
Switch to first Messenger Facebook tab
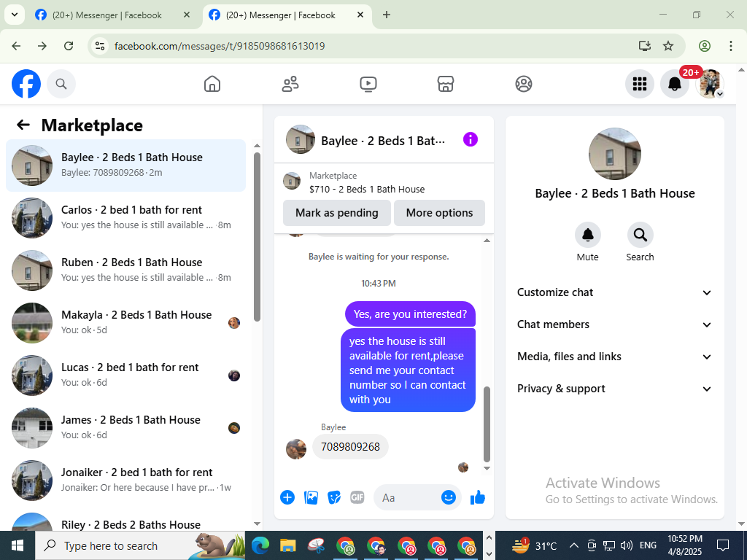[107, 15]
